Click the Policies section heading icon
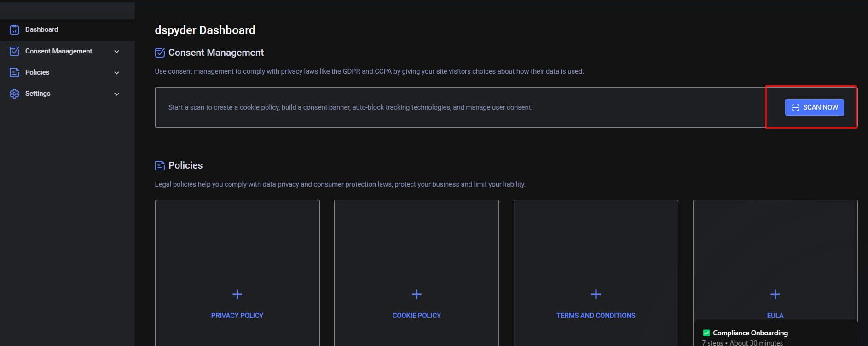The image size is (868, 346). (160, 165)
